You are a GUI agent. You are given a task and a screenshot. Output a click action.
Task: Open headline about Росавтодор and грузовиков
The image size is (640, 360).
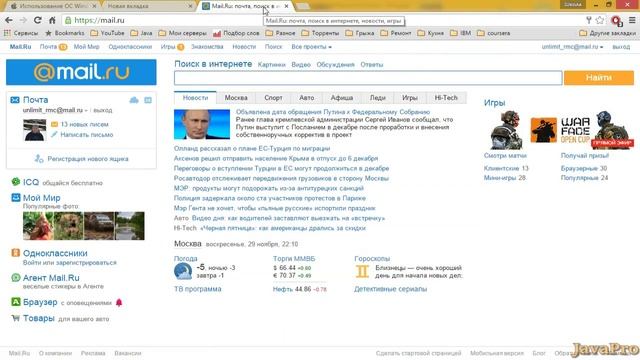pyautogui.click(x=281, y=178)
